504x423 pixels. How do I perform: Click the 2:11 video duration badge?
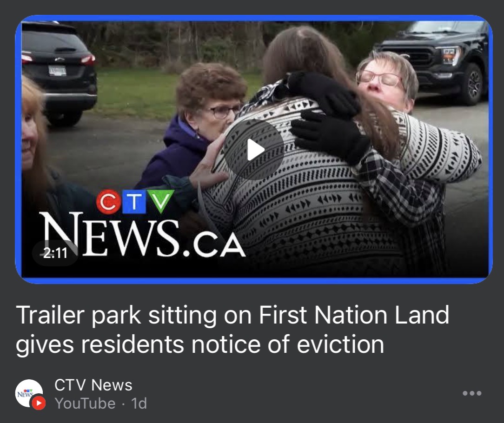(x=55, y=253)
